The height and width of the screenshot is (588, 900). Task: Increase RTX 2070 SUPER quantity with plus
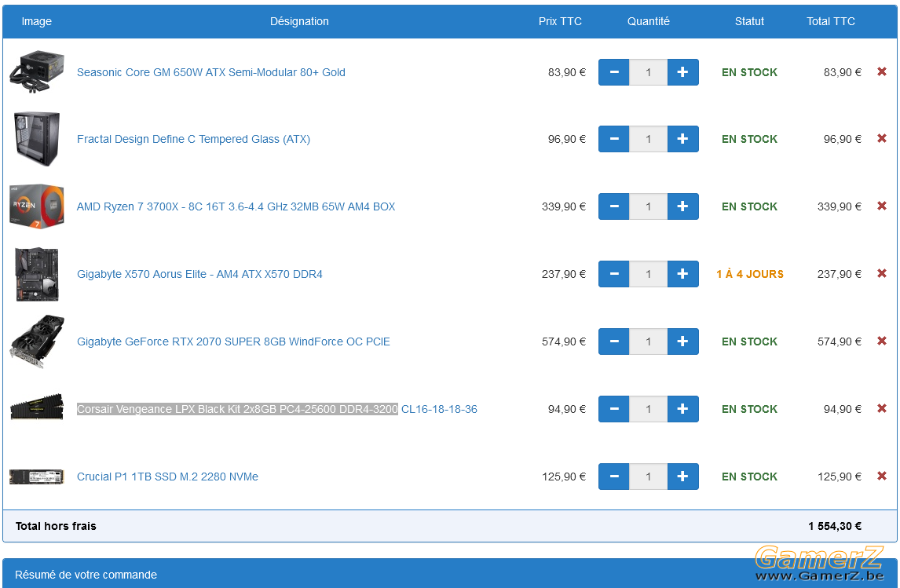click(x=683, y=341)
